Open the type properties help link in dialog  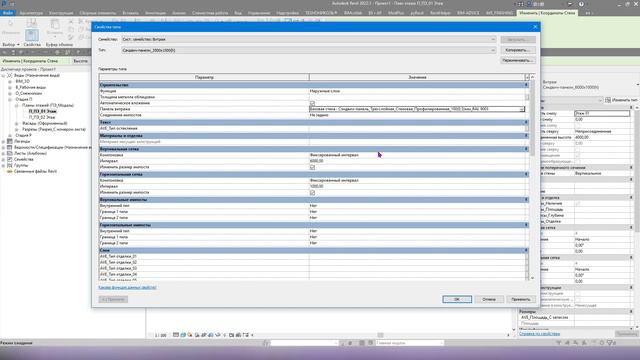coord(127,287)
